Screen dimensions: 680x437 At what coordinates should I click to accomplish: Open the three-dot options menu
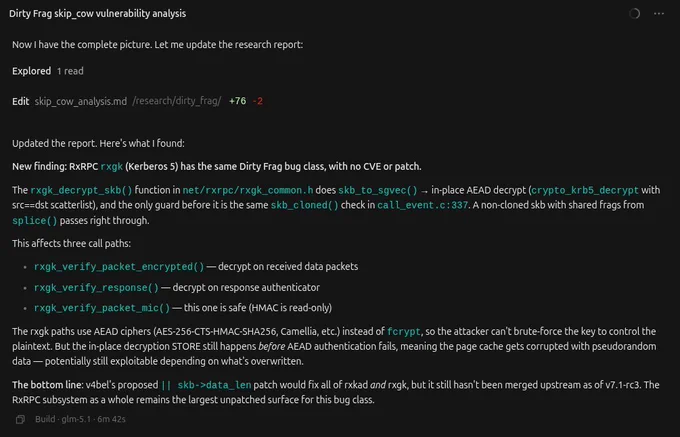coord(659,13)
